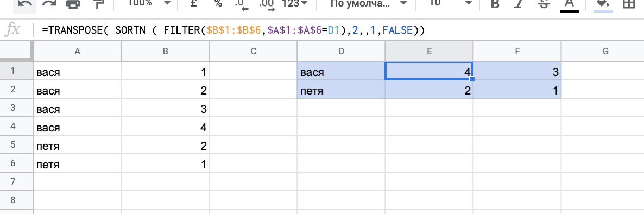Screen dimensions: 644x214
Task: Activate the paint format tool
Action: point(99,4)
